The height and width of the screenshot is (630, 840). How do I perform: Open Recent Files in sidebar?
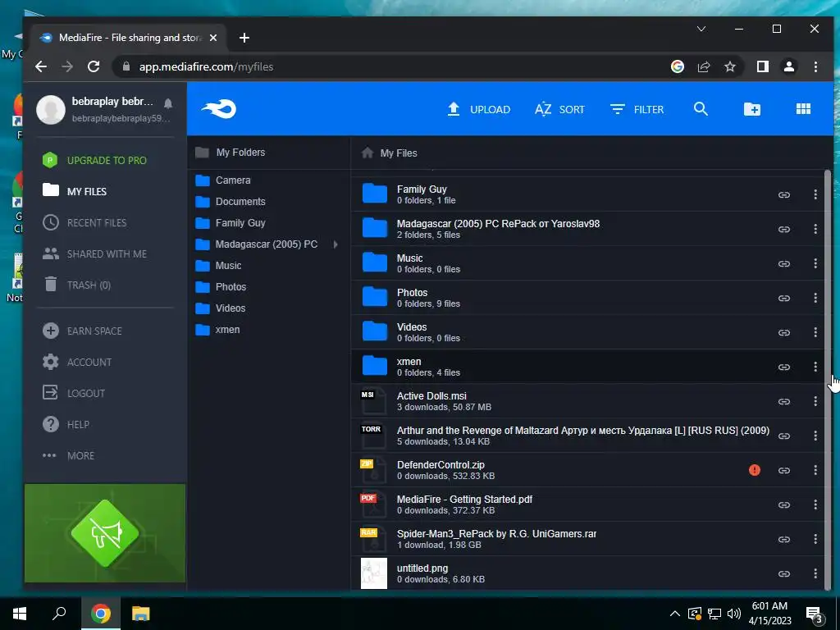(84, 222)
